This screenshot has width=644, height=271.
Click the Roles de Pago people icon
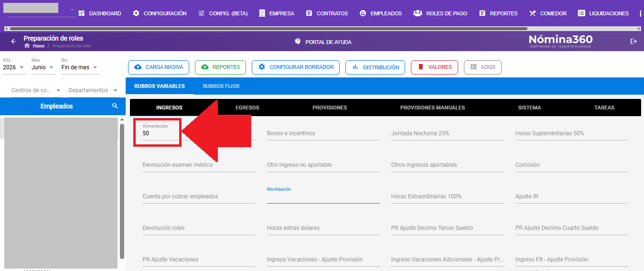click(418, 13)
